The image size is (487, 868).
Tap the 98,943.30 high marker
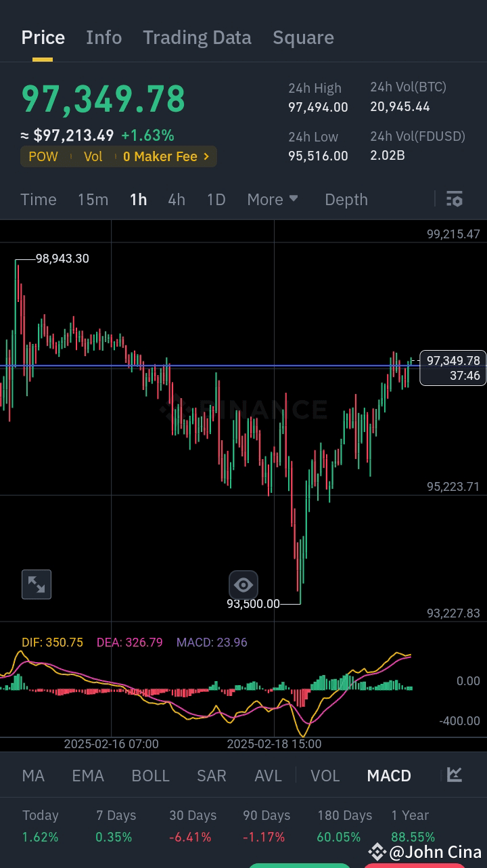(x=62, y=259)
